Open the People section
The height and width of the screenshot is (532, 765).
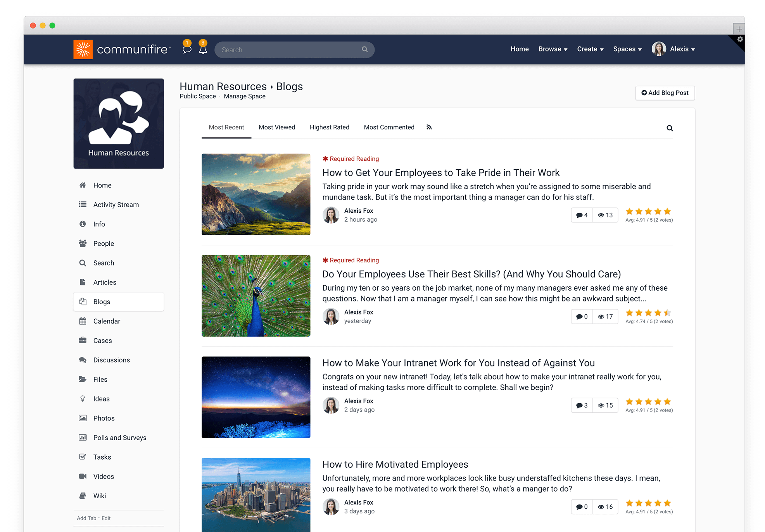[103, 243]
